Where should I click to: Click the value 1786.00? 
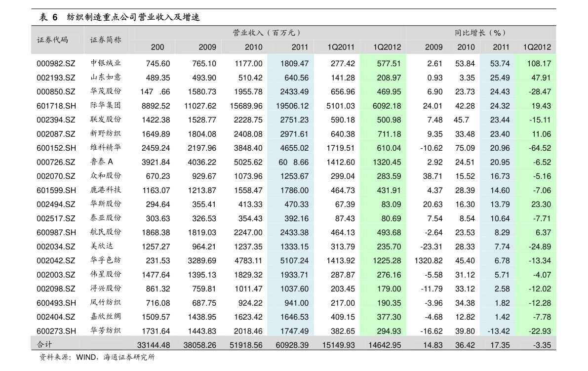click(x=294, y=190)
